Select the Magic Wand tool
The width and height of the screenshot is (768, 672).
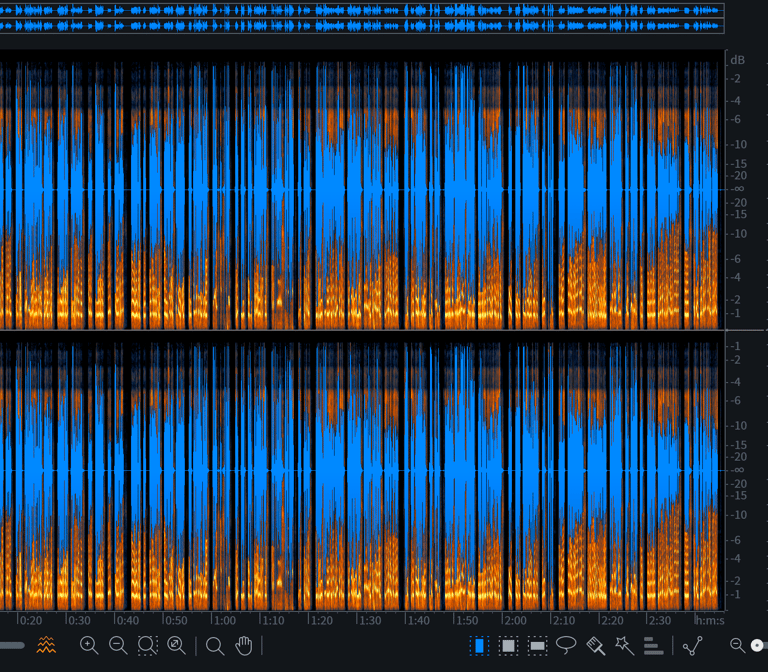(x=624, y=646)
